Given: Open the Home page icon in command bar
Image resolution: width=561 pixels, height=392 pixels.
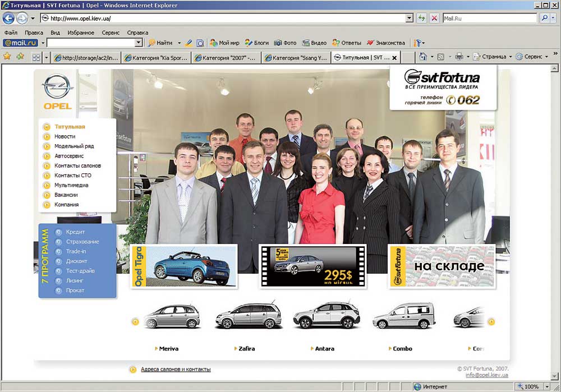Looking at the screenshot, I should (423, 57).
